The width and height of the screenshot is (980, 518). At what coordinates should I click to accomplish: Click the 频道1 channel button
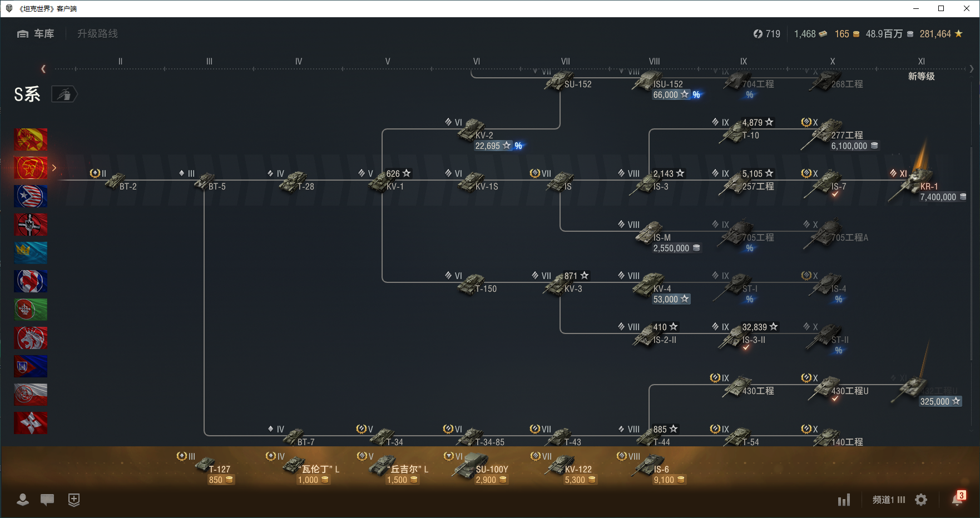coord(888,500)
